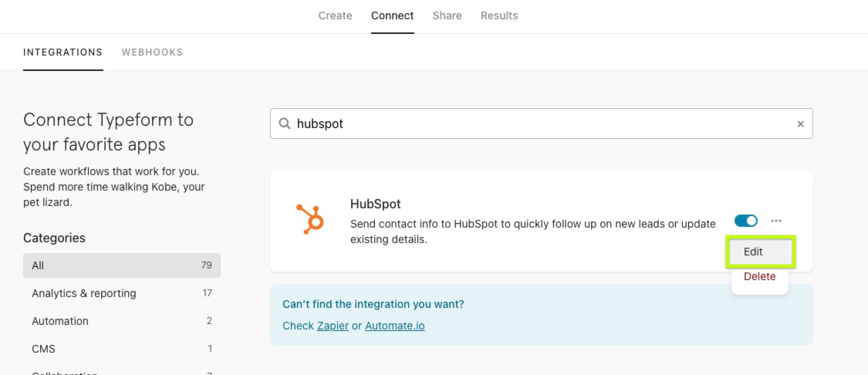This screenshot has height=375, width=868.
Task: Open the three-dot menu for HubSpot
Action: point(776,221)
